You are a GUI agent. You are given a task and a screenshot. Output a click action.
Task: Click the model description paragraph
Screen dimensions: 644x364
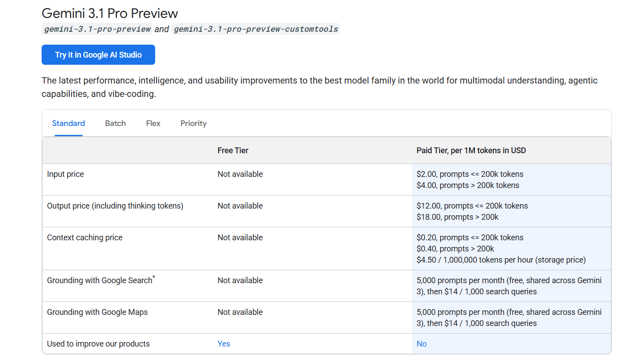320,88
